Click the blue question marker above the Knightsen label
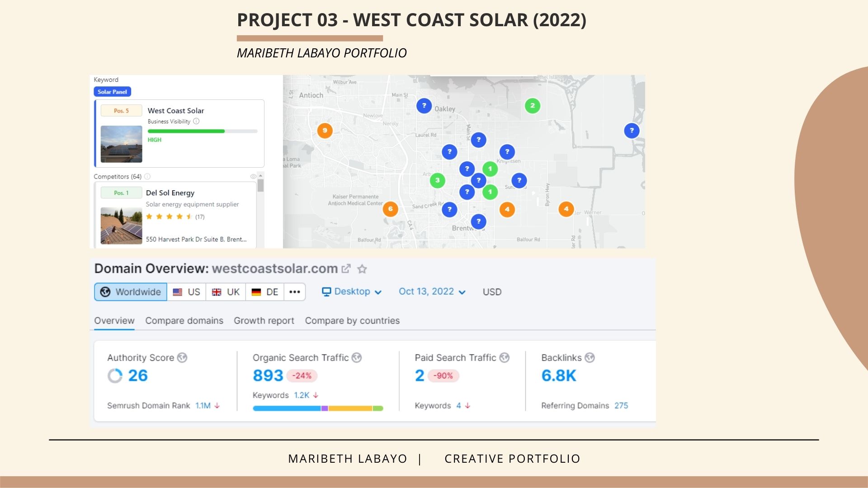Screen dimensions: 868x488 pos(507,152)
